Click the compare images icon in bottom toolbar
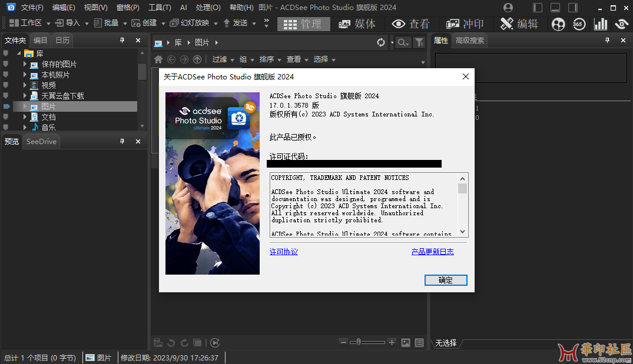 pos(197,343)
